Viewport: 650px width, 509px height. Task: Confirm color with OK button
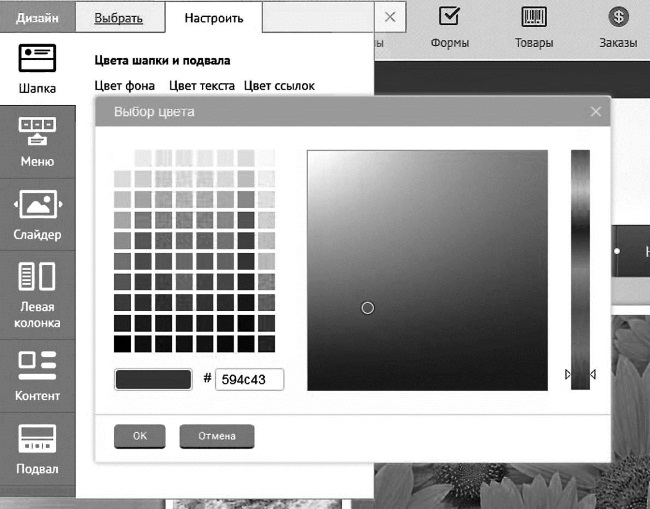tap(140, 436)
